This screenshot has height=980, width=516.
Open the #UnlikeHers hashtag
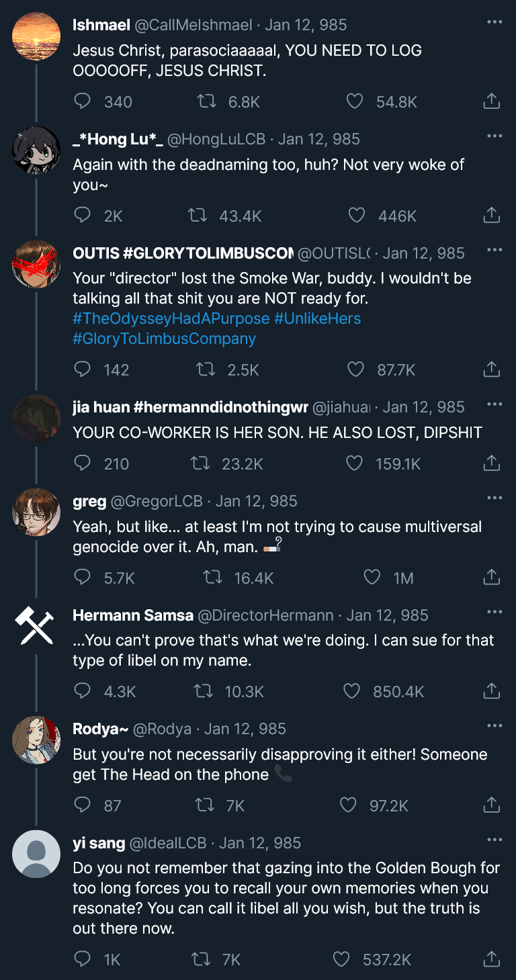317,318
